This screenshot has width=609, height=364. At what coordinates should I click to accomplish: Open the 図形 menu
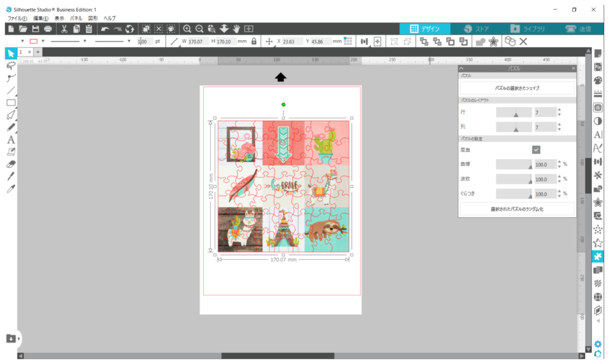pyautogui.click(x=93, y=18)
